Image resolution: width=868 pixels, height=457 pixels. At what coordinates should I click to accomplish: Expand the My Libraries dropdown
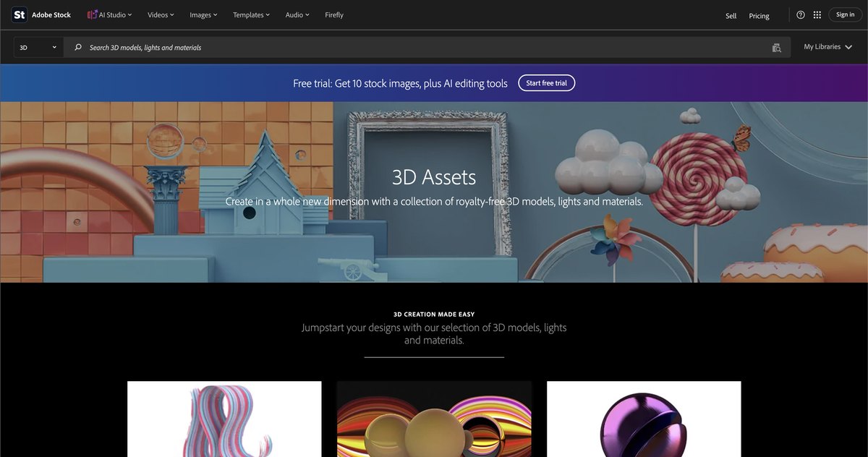[x=827, y=47]
